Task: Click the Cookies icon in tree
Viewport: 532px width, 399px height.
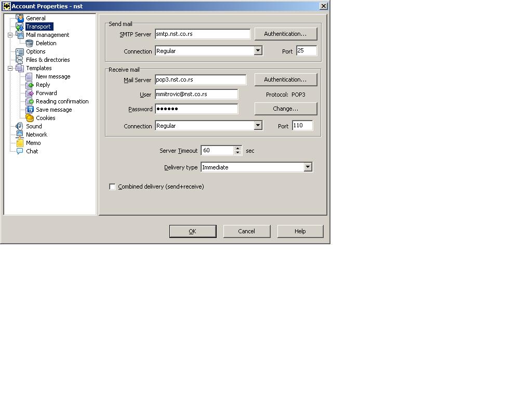Action: click(30, 118)
